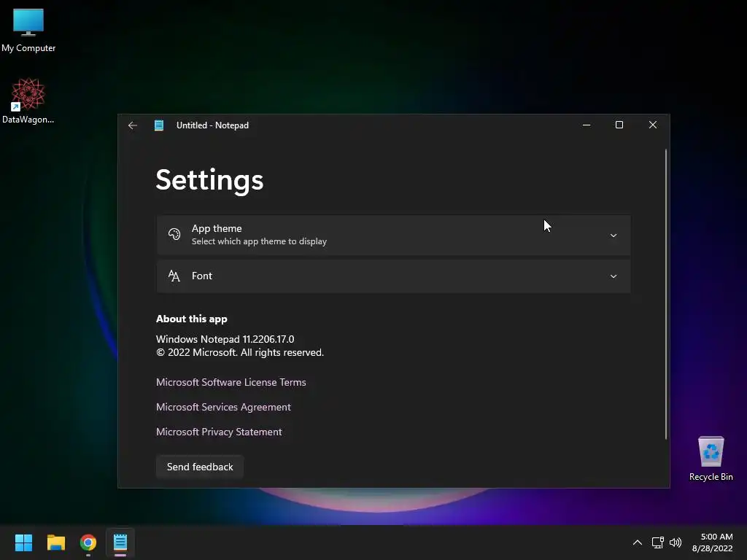The image size is (747, 560).
Task: Select the Recycle Bin desktop icon
Action: point(711,459)
